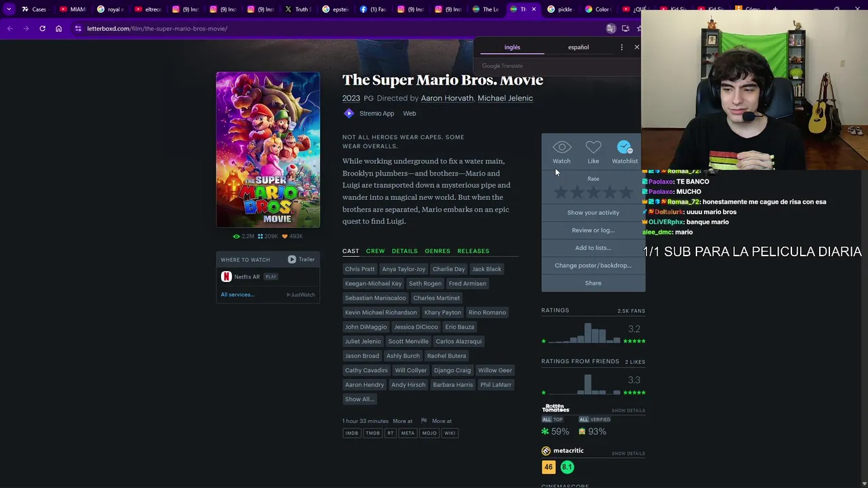Image resolution: width=868 pixels, height=488 pixels.
Task: Expand Metacritic SHOW DETAILS
Action: click(628, 454)
